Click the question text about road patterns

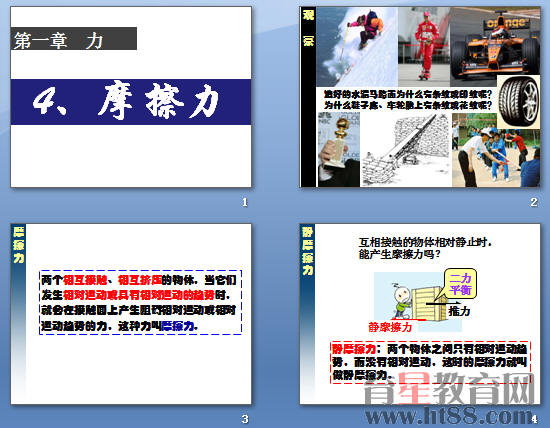tap(408, 100)
